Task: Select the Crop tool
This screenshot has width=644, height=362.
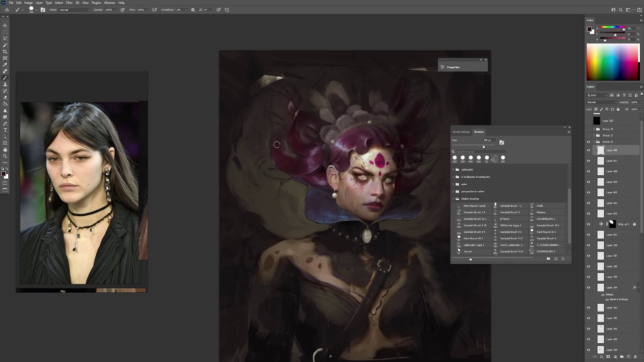Action: coord(5,52)
